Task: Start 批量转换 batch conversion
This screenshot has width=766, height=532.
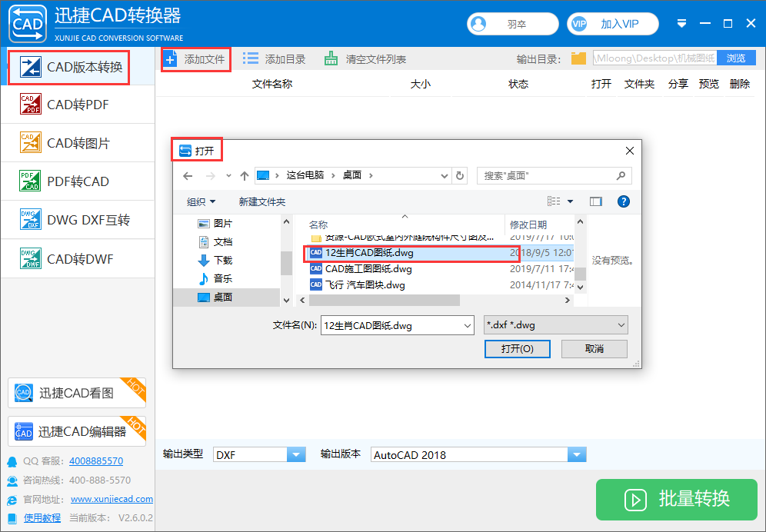Action: [x=677, y=499]
